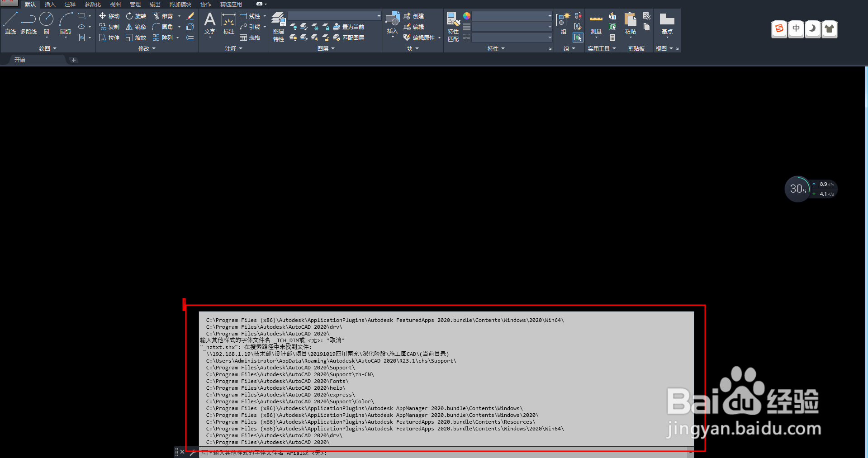Toggle group selection on/off button
The height and width of the screenshot is (458, 868).
tap(578, 38)
